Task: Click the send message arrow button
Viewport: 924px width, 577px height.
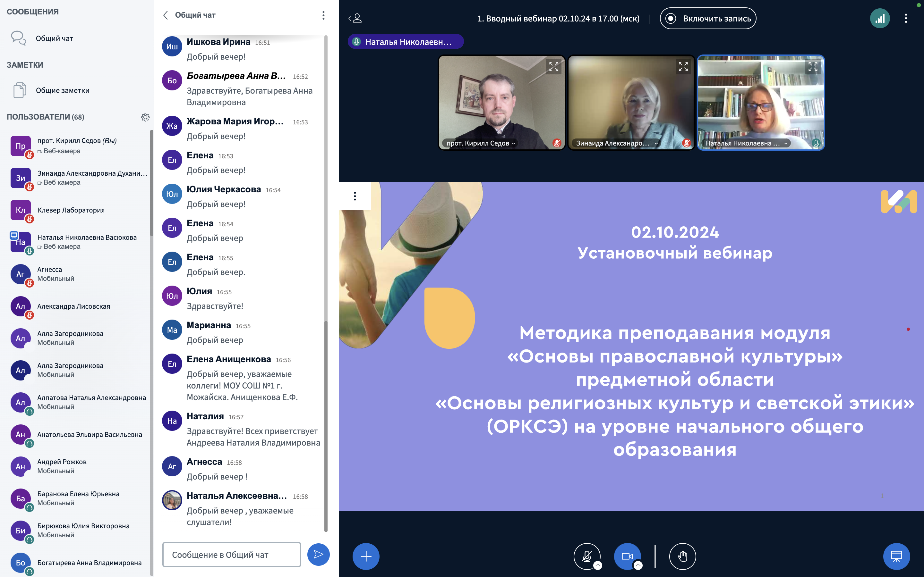Action: 318,554
